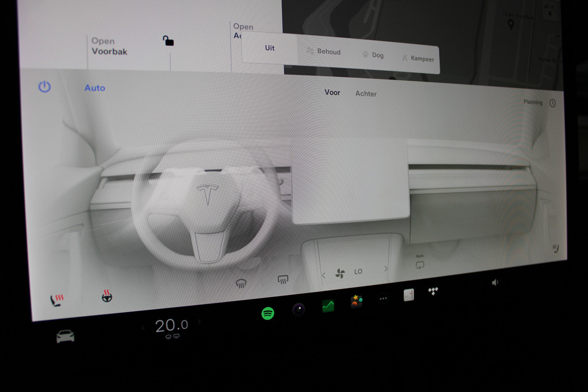
Task: Select the Kampeer mode
Action: [418, 58]
